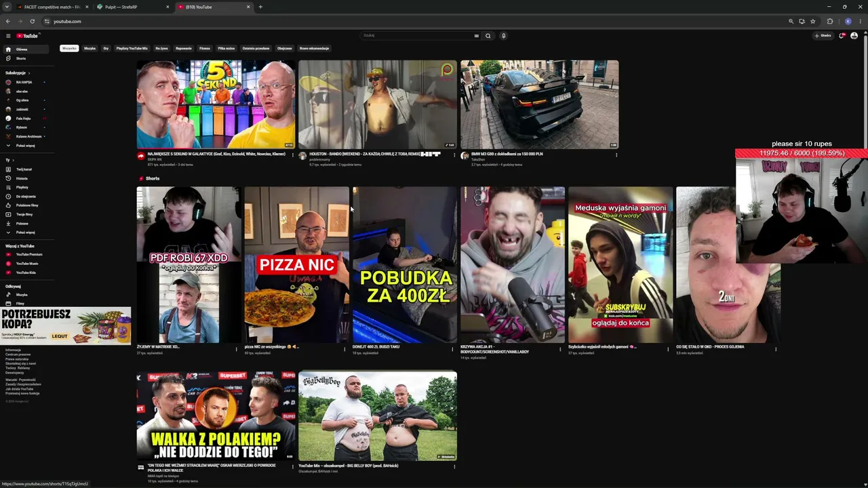Click the Utwórz create button
Image resolution: width=868 pixels, height=488 pixels.
pos(823,36)
